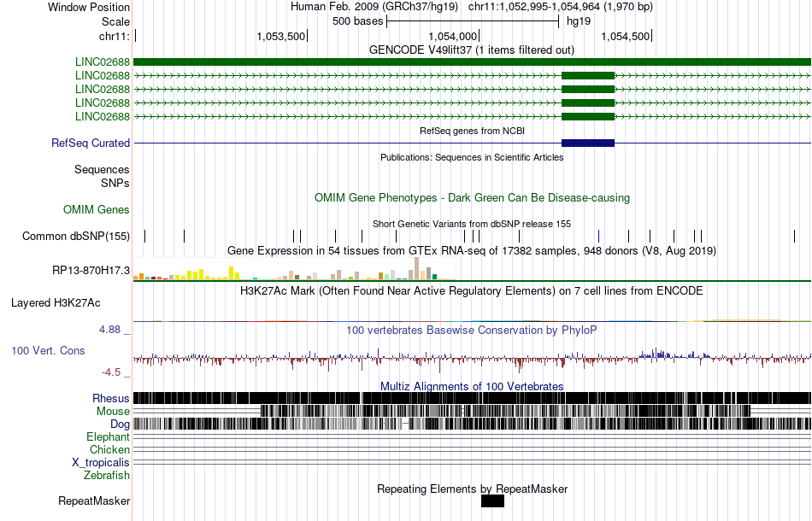Click the Dog alignment density row
The width and height of the screenshot is (812, 521).
(x=472, y=424)
